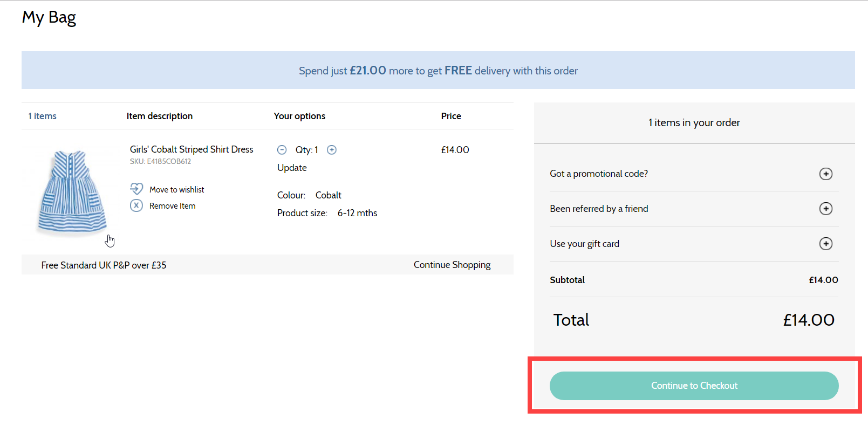Click 'Free Standard UK P&P over £35' text
The image size is (868, 426).
click(x=104, y=265)
